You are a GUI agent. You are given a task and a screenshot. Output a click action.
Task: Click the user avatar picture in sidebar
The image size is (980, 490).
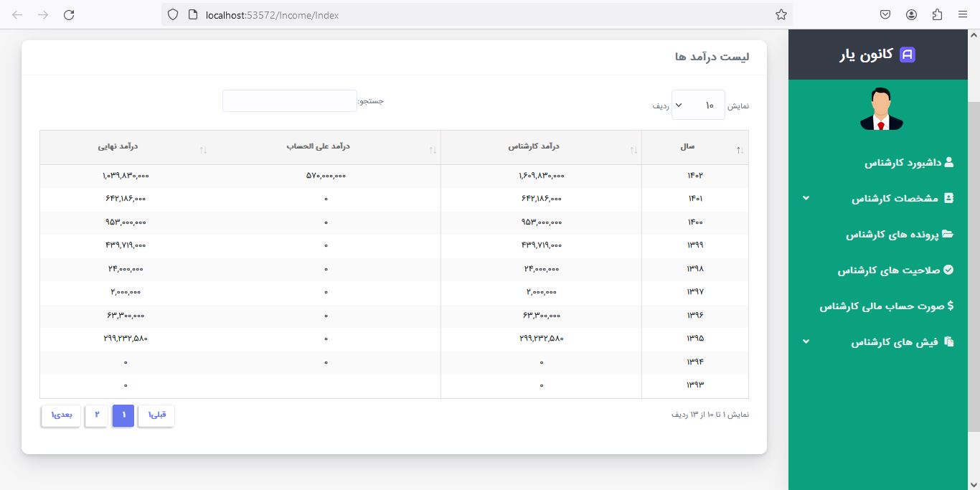(x=881, y=109)
